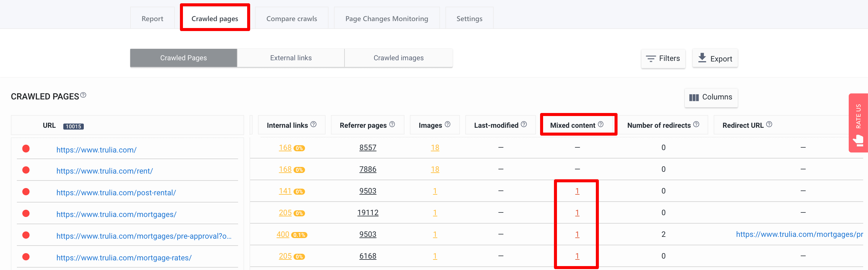Click red status dot for pre-approval row
This screenshot has width=868, height=270.
[26, 235]
